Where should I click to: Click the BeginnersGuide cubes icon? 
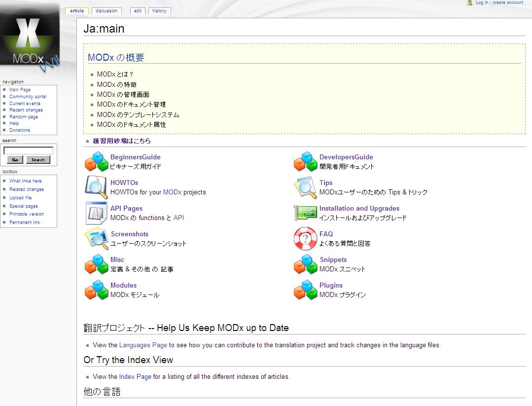coord(96,162)
